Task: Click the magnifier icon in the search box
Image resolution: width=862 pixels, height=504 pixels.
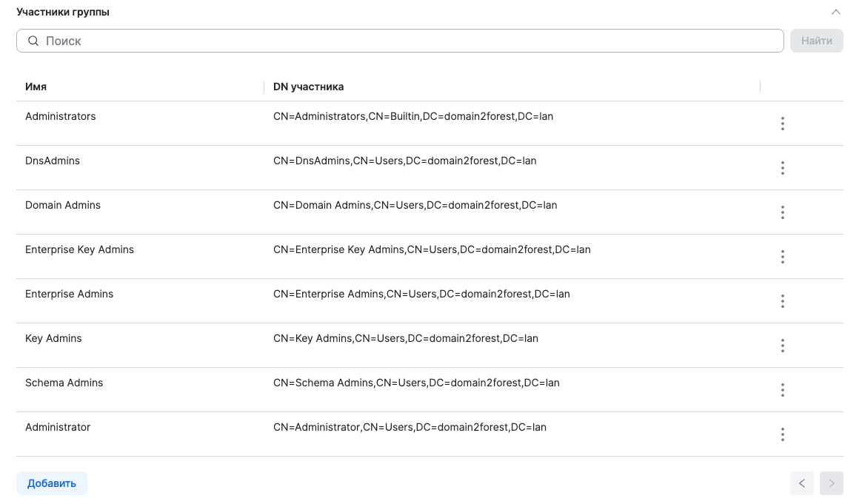Action: (33, 41)
